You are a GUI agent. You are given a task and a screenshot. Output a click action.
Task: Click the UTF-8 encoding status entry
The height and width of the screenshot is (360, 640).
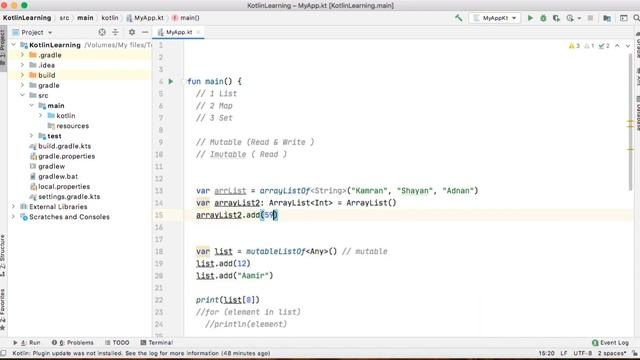click(x=582, y=353)
